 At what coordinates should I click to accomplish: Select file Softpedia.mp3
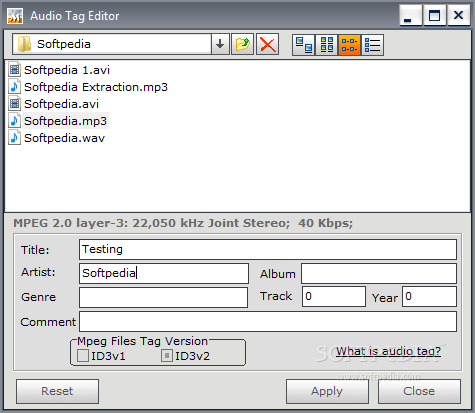(x=66, y=121)
